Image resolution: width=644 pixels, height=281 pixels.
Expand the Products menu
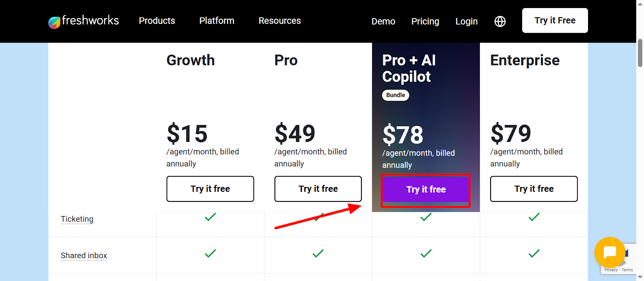157,21
